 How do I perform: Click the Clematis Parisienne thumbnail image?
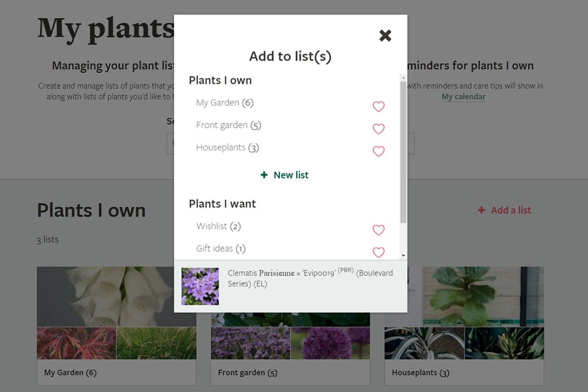click(x=200, y=286)
